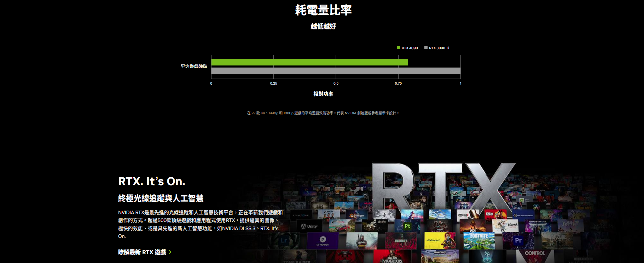Open the Darktide thumbnail
The width and height of the screenshot is (644, 263).
[440, 226]
